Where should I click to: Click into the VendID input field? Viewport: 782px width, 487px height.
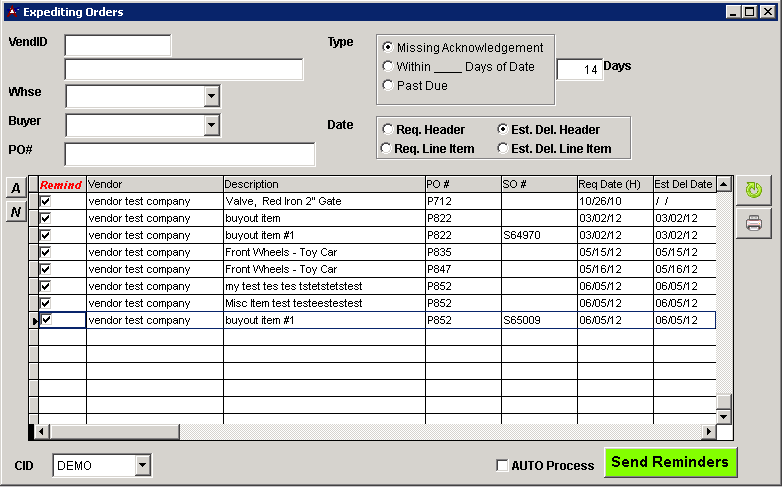click(x=118, y=45)
